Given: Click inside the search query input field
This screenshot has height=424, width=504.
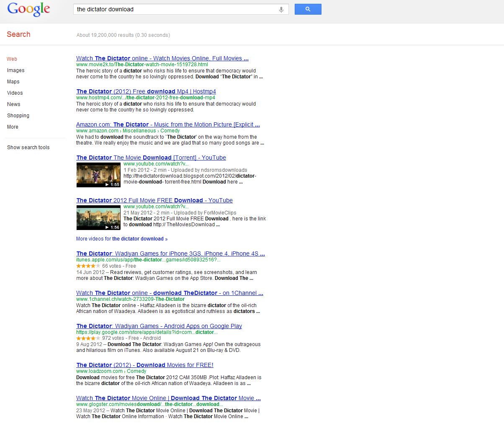Looking at the screenshot, I should click(x=176, y=9).
